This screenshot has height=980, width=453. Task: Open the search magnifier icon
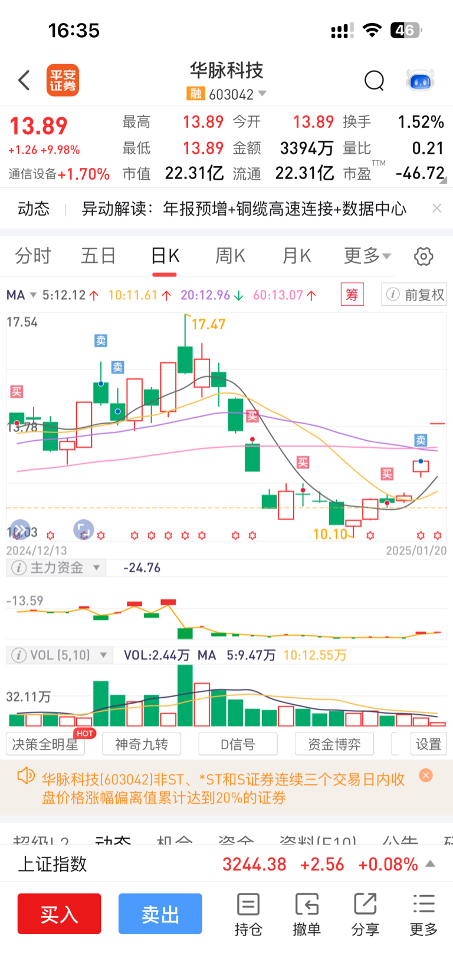point(374,80)
